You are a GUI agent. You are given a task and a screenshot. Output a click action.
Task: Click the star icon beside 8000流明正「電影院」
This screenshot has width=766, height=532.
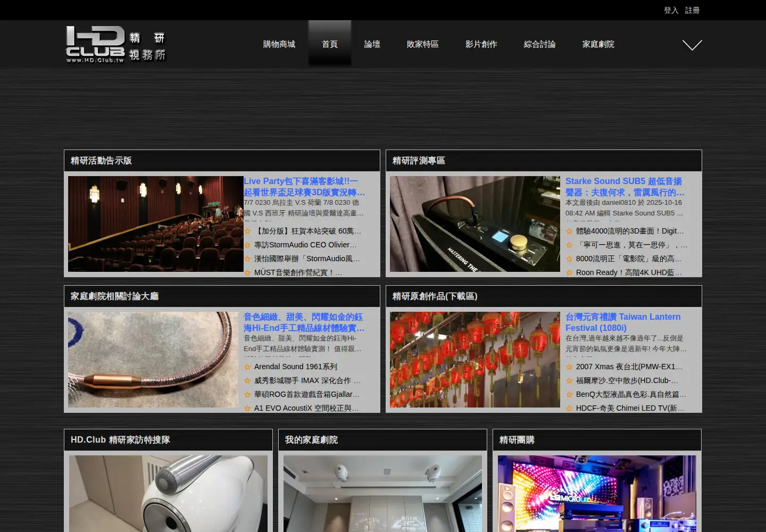tap(569, 259)
